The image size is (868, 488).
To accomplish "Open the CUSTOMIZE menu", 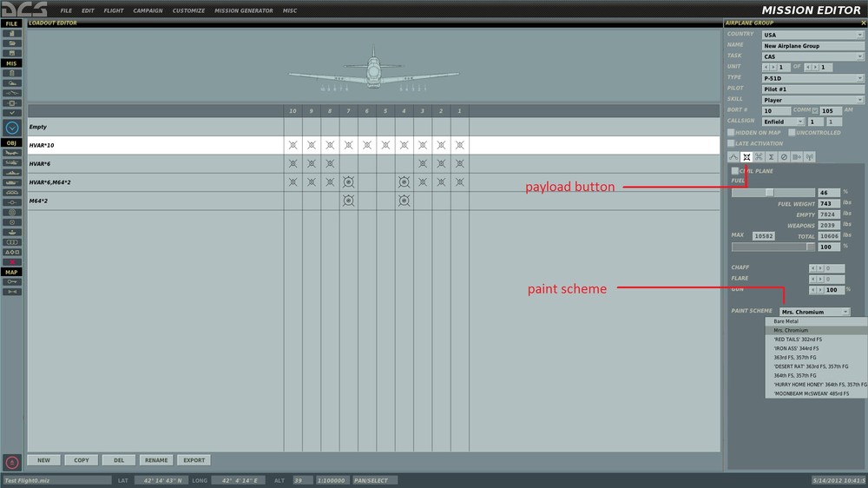I will click(x=188, y=10).
